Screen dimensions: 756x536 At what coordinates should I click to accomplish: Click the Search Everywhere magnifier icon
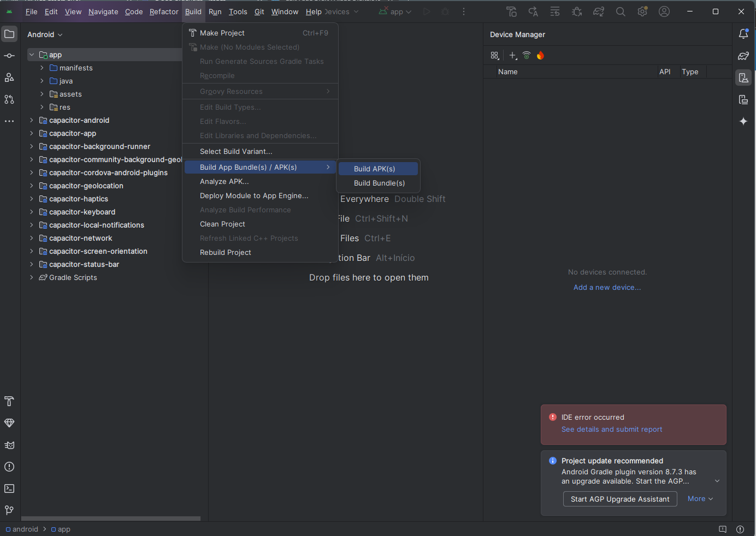point(621,11)
